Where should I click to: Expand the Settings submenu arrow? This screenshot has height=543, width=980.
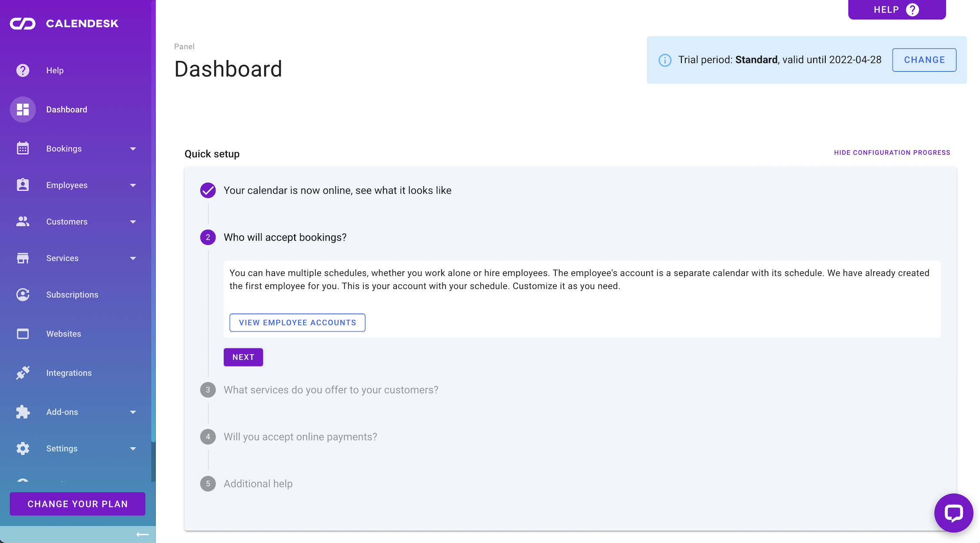click(133, 449)
